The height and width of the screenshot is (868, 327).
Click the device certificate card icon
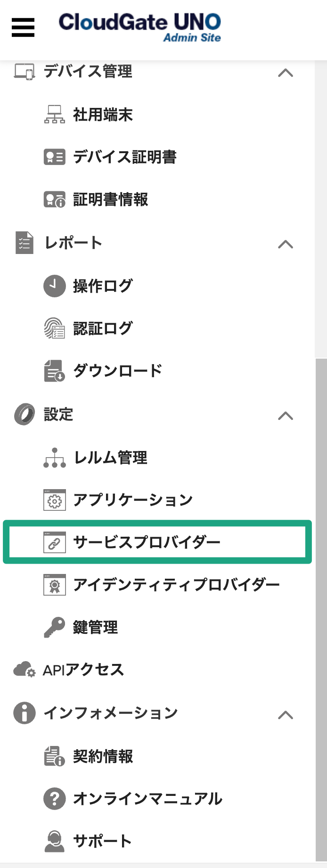click(55, 157)
